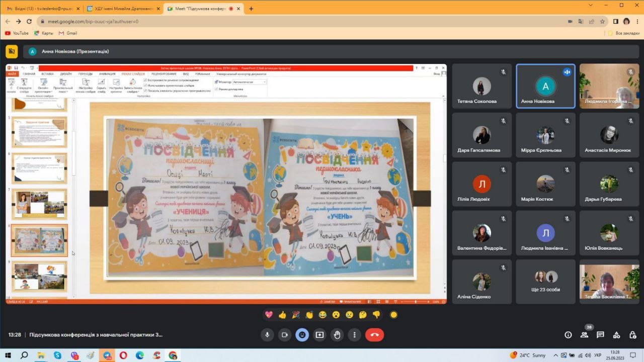Leave the call with the red hang-up button
The width and height of the screenshot is (644, 362).
click(374, 335)
